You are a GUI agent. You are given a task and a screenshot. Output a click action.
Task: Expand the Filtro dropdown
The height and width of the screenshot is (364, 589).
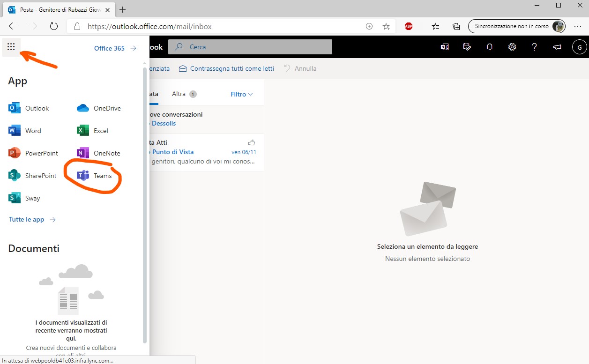click(242, 94)
